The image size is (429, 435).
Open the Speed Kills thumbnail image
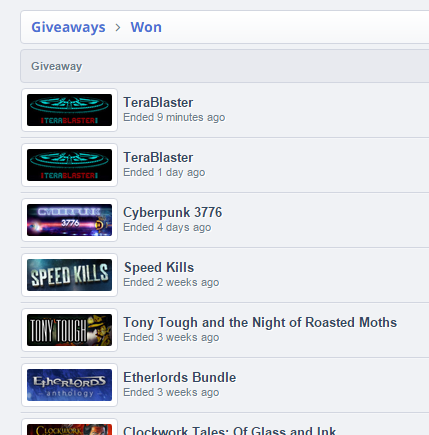[x=69, y=275]
